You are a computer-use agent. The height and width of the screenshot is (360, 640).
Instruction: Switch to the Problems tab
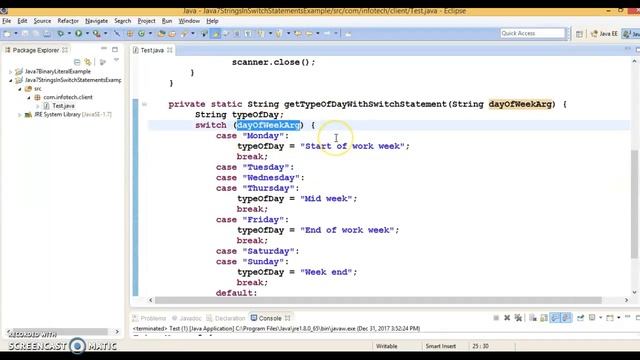point(149,318)
